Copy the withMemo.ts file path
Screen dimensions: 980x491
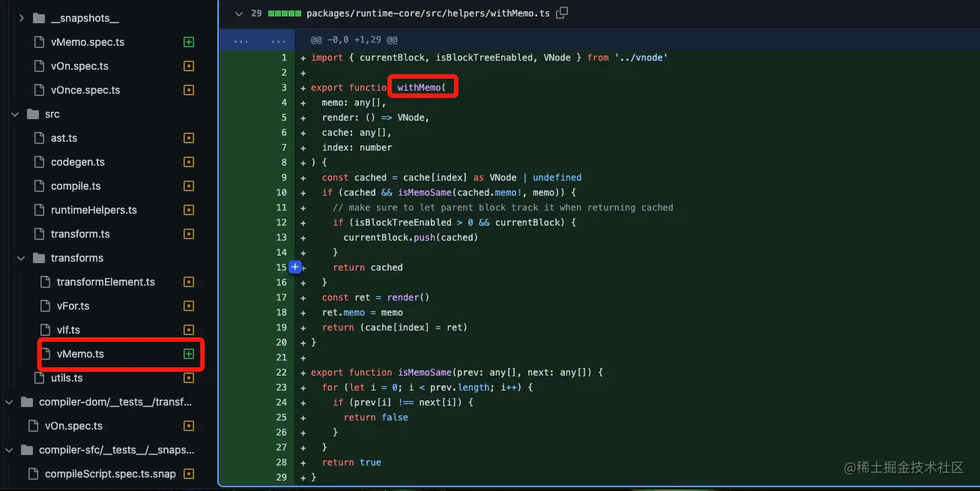[x=560, y=13]
